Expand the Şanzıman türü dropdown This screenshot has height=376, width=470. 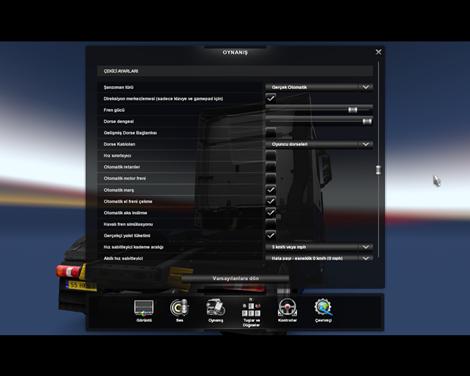pyautogui.click(x=319, y=87)
